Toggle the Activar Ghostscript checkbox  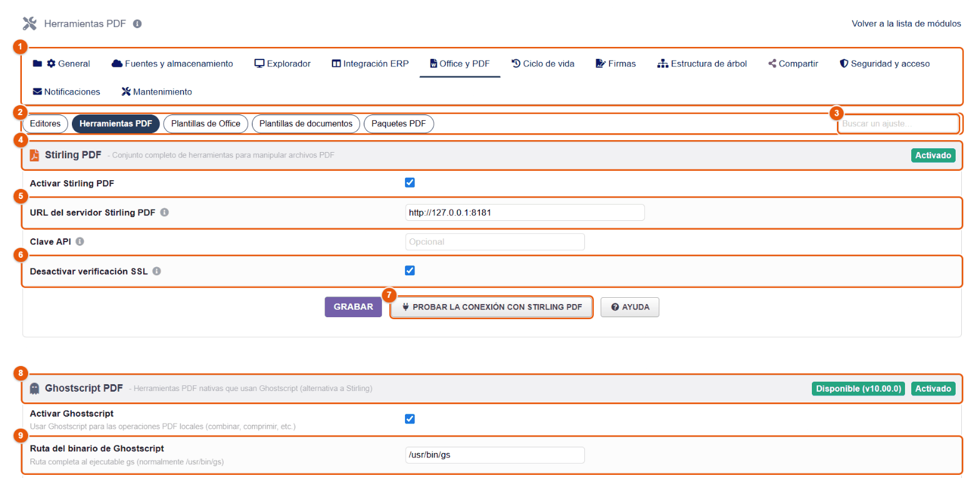point(410,419)
